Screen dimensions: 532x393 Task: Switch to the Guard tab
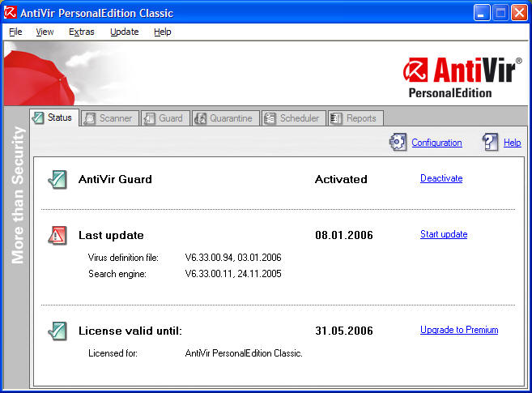165,118
